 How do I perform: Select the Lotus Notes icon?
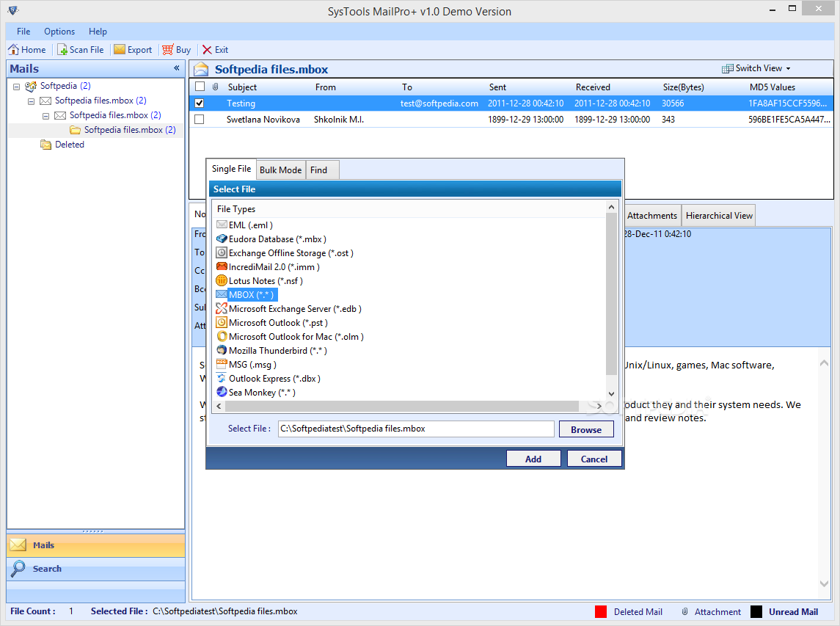tap(222, 280)
